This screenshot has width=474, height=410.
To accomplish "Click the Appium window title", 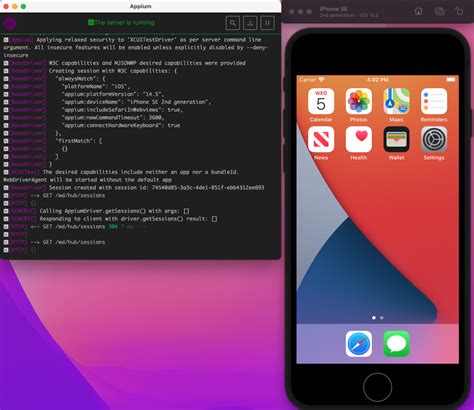I will point(140,6).
